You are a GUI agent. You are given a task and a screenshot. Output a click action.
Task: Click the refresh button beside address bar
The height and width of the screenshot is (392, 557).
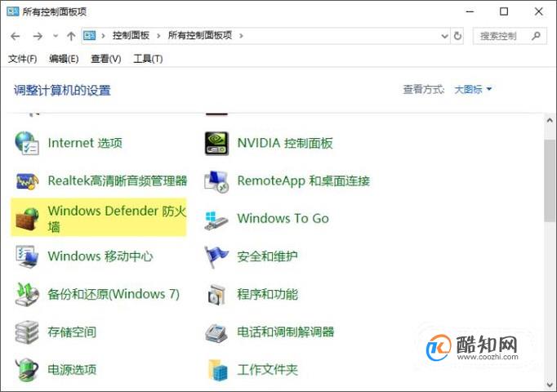457,36
